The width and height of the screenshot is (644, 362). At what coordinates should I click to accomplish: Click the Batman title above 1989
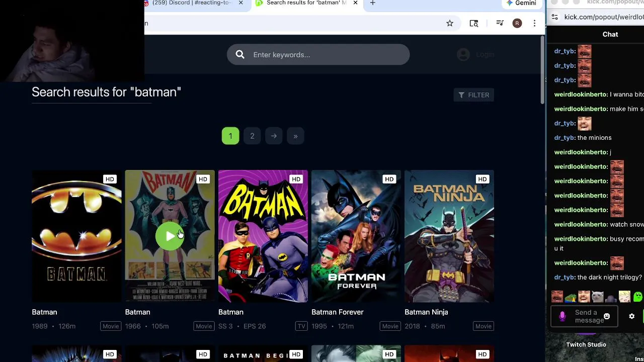click(x=44, y=312)
